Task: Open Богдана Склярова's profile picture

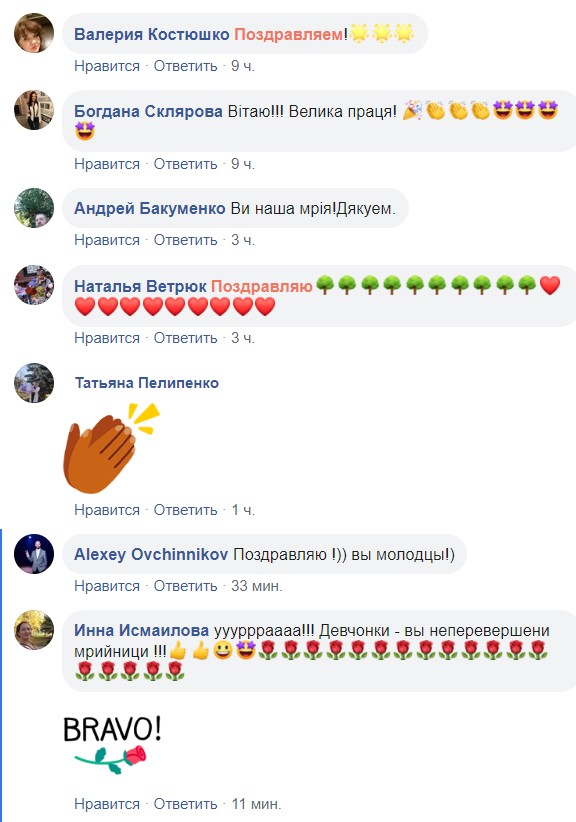Action: (34, 110)
